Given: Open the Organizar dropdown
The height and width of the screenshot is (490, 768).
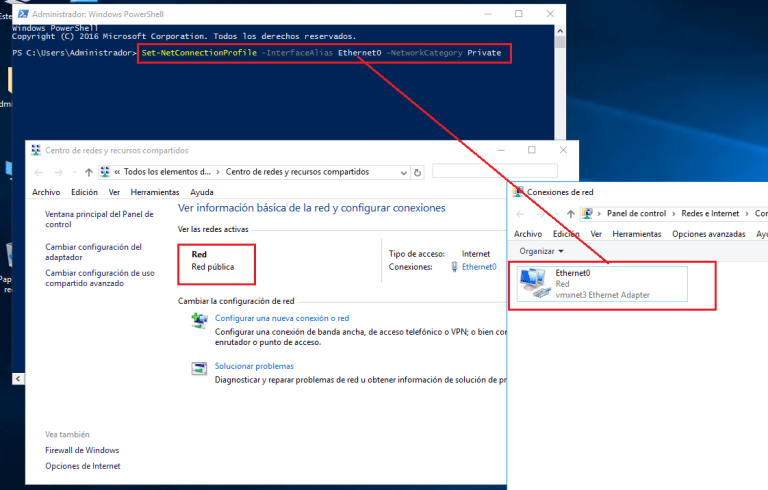Looking at the screenshot, I should (x=541, y=251).
